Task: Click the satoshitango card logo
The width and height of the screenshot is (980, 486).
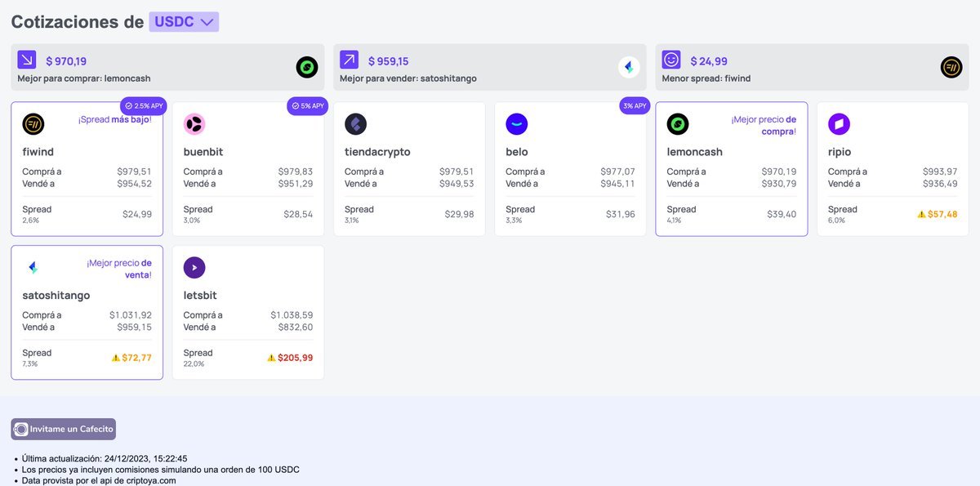Action: pos(33,268)
